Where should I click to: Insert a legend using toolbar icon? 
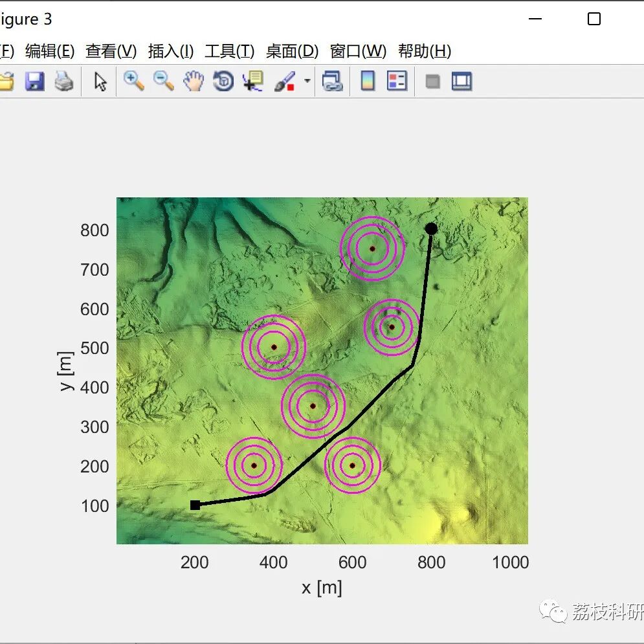coord(397,81)
